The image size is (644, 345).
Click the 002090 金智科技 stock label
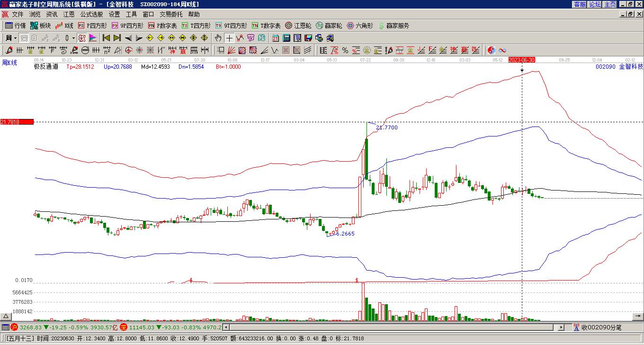(x=619, y=67)
